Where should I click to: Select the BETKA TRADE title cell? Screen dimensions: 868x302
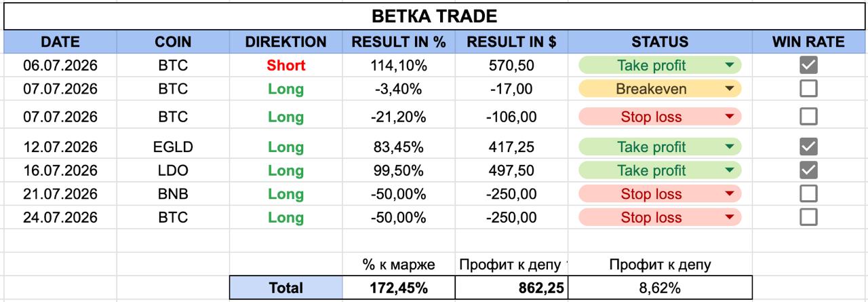click(435, 16)
